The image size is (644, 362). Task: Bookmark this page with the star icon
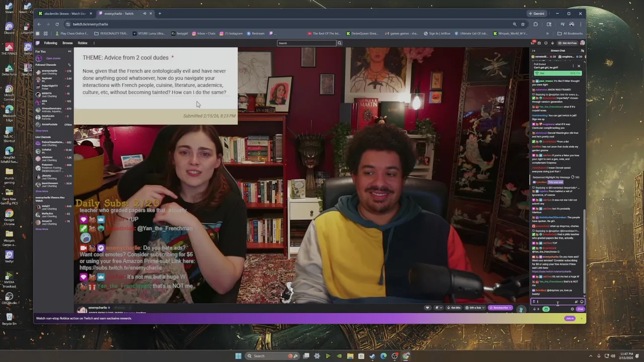pyautogui.click(x=523, y=24)
